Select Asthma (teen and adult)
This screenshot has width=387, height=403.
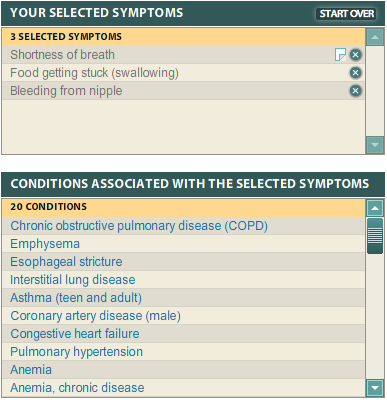point(76,298)
